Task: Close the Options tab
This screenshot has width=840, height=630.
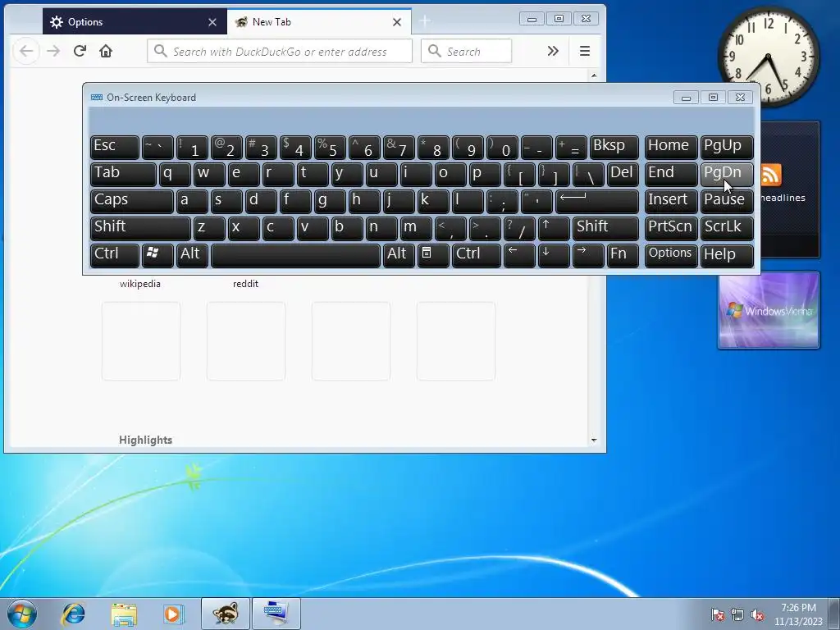Action: click(x=212, y=22)
